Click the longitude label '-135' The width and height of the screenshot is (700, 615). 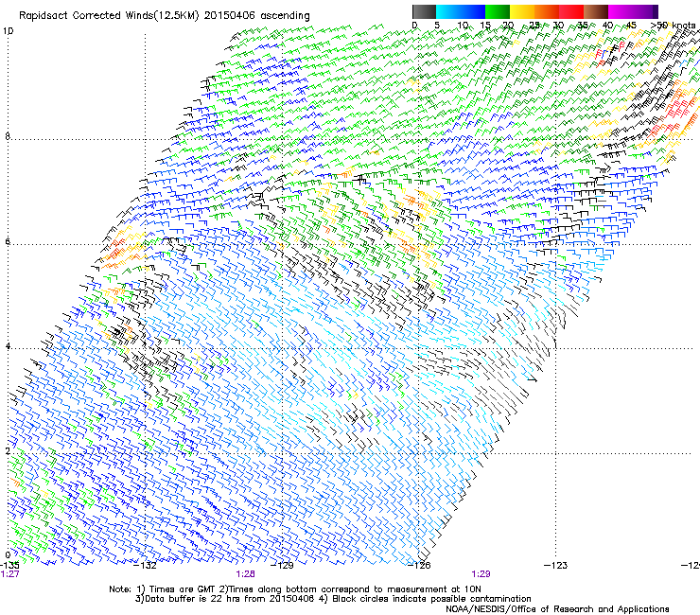pos(9,566)
